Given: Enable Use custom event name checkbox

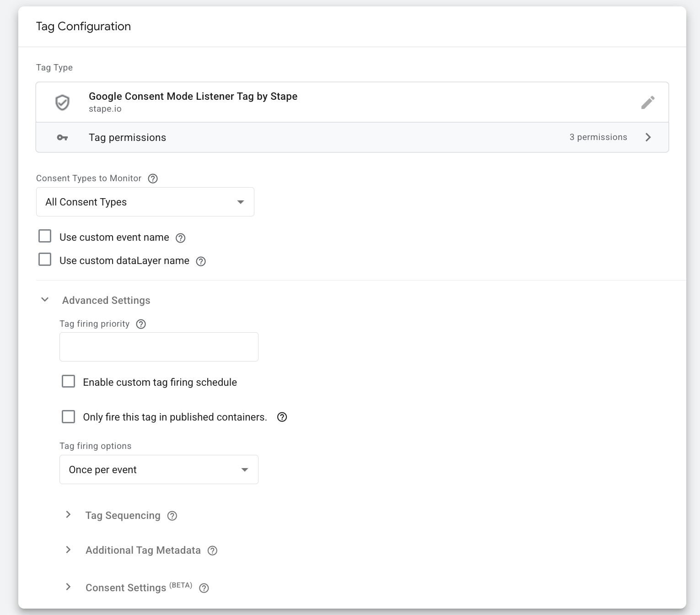Looking at the screenshot, I should [45, 236].
